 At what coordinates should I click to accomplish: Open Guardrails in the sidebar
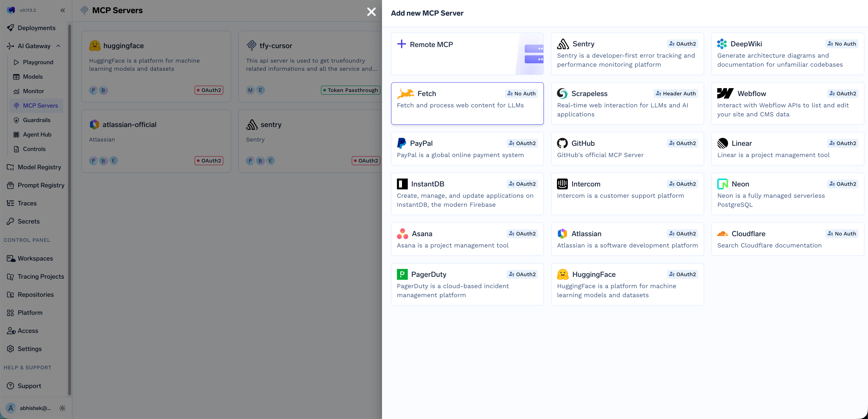pos(36,120)
